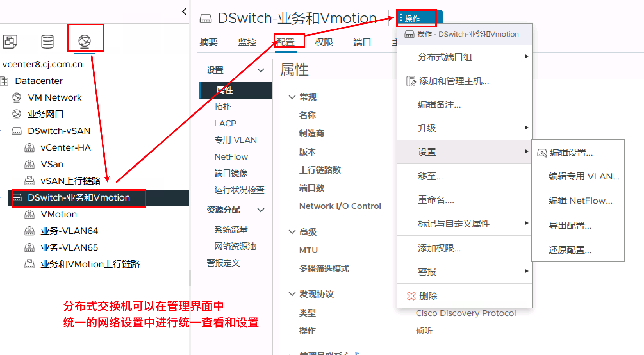Screen dimensions: 644x355
Task: Collapse the 资源分配 section chevron
Action: coord(261,210)
